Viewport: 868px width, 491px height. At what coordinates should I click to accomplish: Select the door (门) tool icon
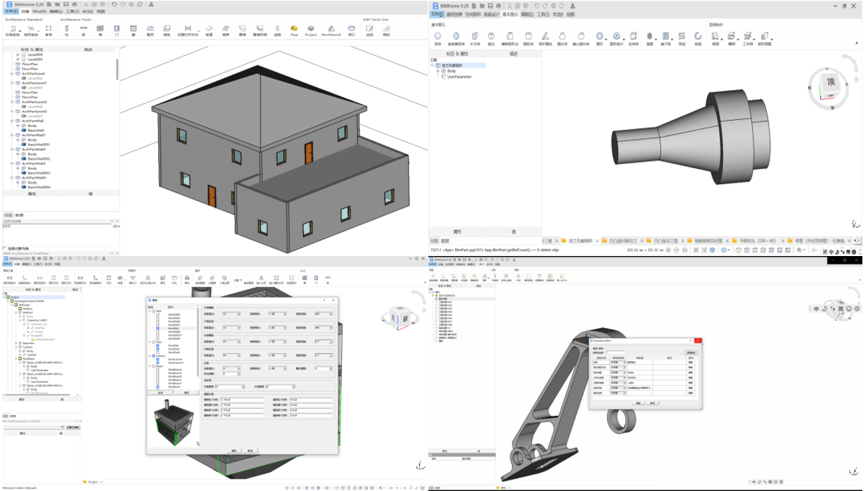tap(117, 30)
